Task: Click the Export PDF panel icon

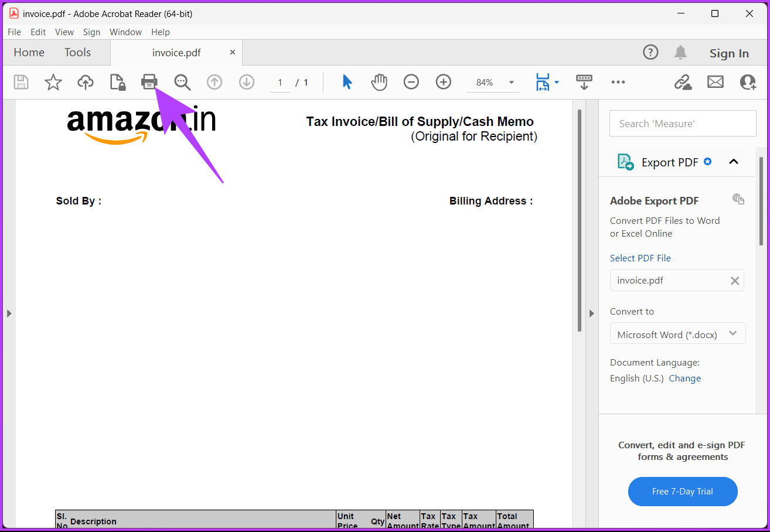Action: pyautogui.click(x=625, y=162)
